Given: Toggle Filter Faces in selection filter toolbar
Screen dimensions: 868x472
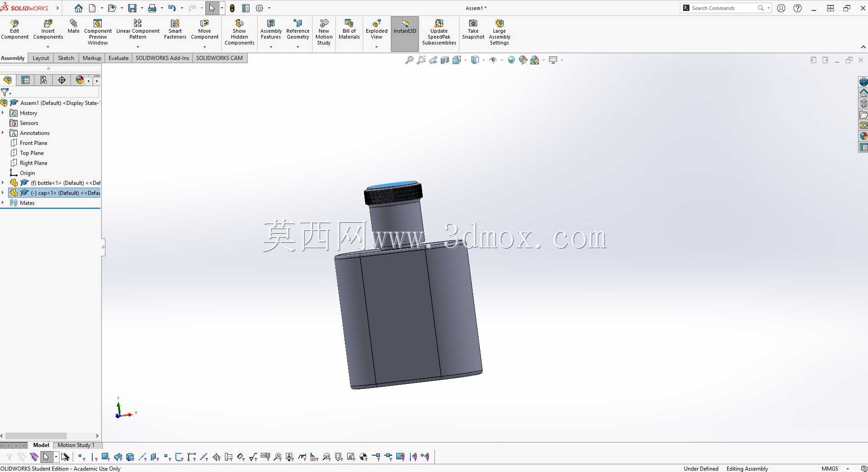Looking at the screenshot, I should point(105,457).
